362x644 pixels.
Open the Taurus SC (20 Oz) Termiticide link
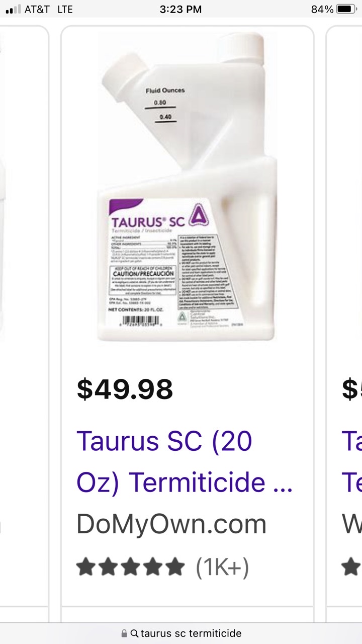[185, 461]
